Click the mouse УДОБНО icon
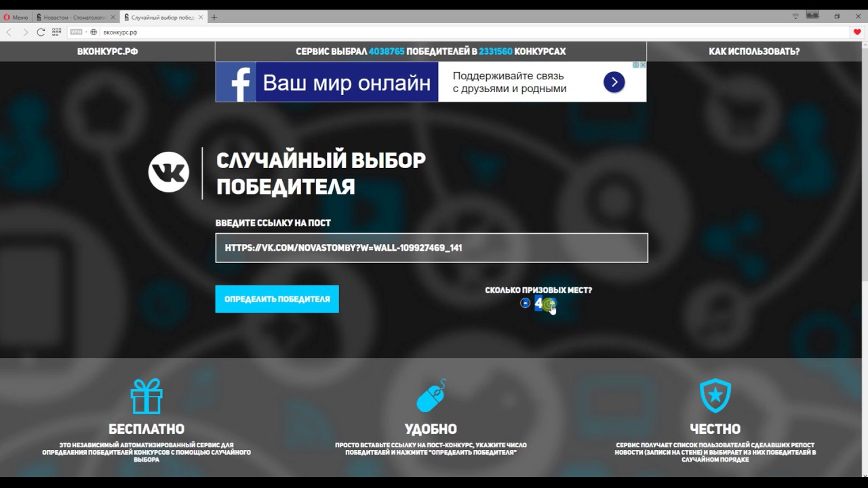 pos(431,395)
